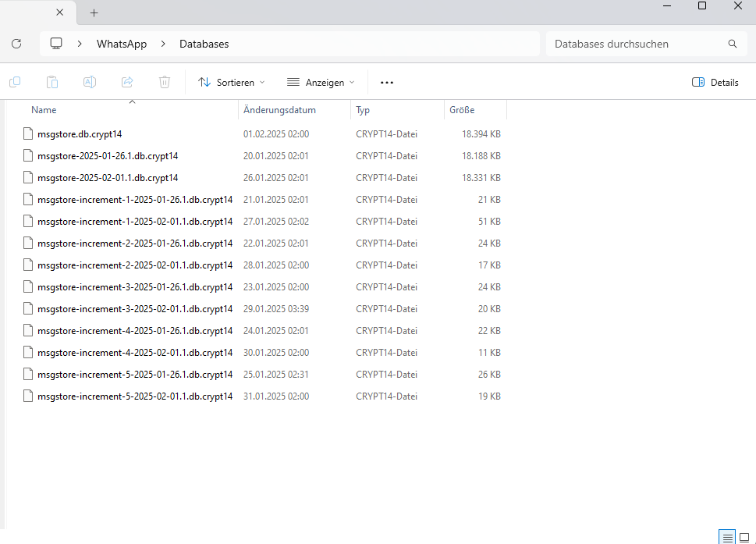Click the Copy icon in toolbar
Screen dimensions: 756x544
pos(15,82)
